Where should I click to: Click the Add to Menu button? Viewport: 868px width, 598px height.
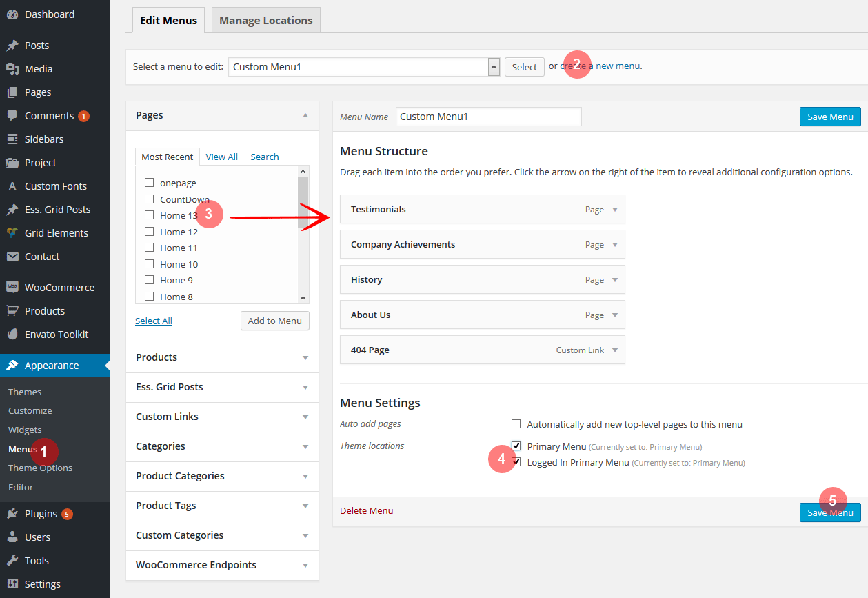click(275, 321)
